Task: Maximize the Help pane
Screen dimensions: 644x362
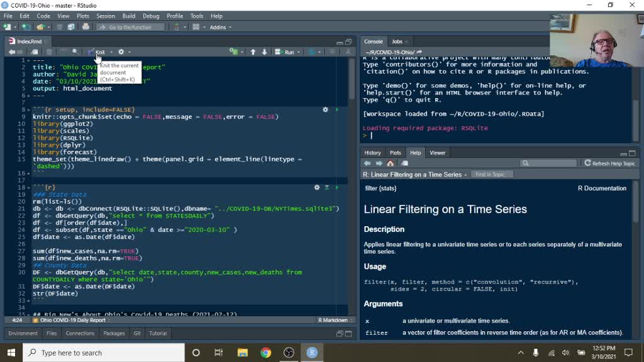Action: [x=633, y=153]
